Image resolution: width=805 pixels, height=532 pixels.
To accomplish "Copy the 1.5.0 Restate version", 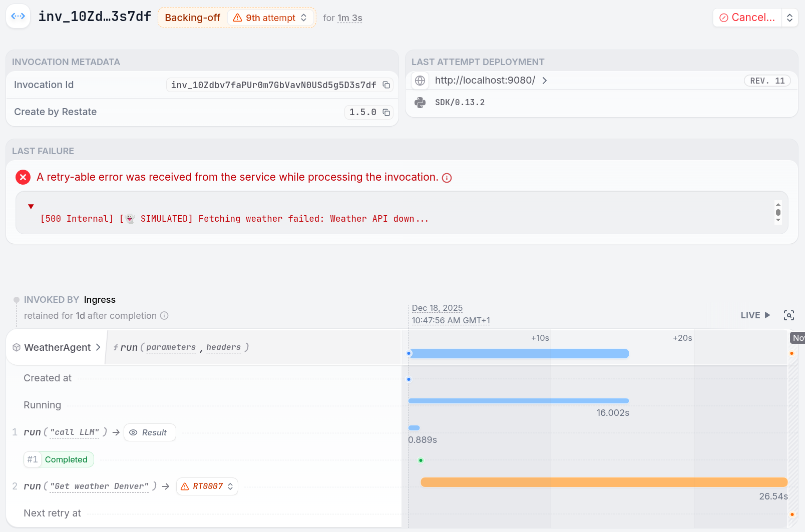I will click(386, 112).
